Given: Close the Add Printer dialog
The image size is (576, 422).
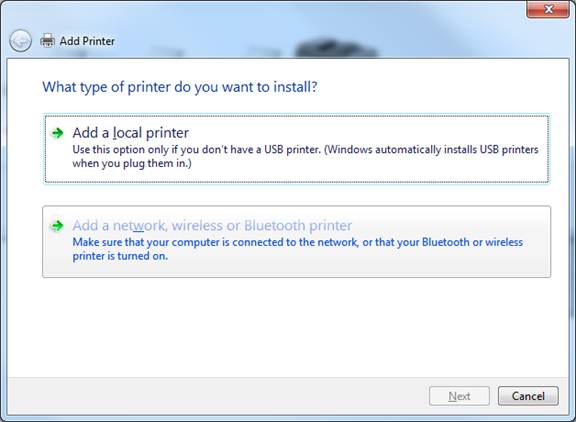Looking at the screenshot, I should (x=548, y=9).
